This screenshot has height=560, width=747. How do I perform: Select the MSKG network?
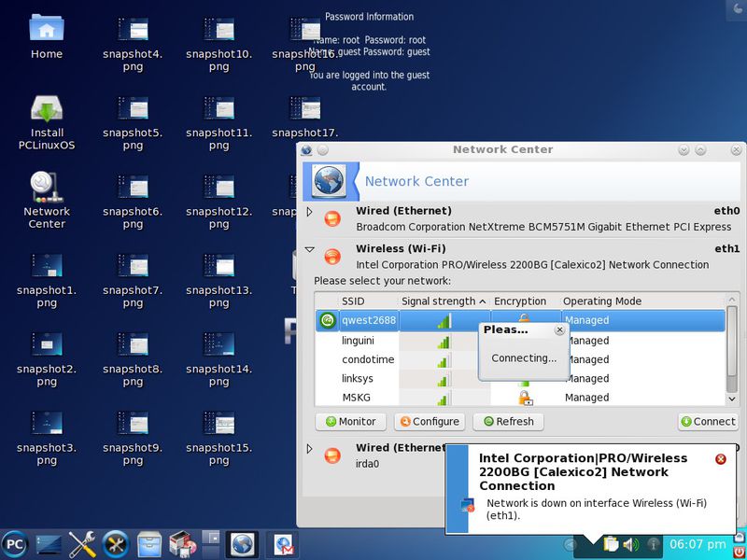(356, 398)
